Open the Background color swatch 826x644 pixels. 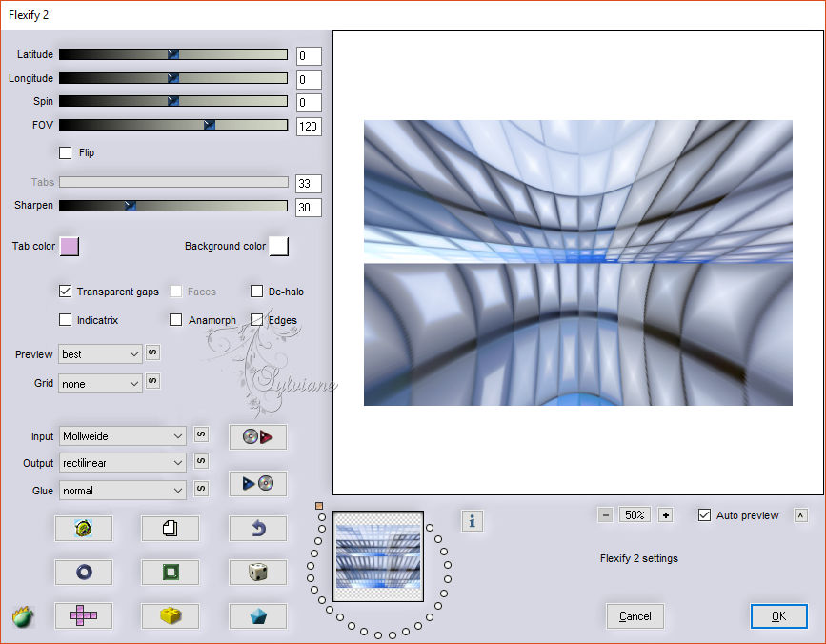(x=279, y=246)
